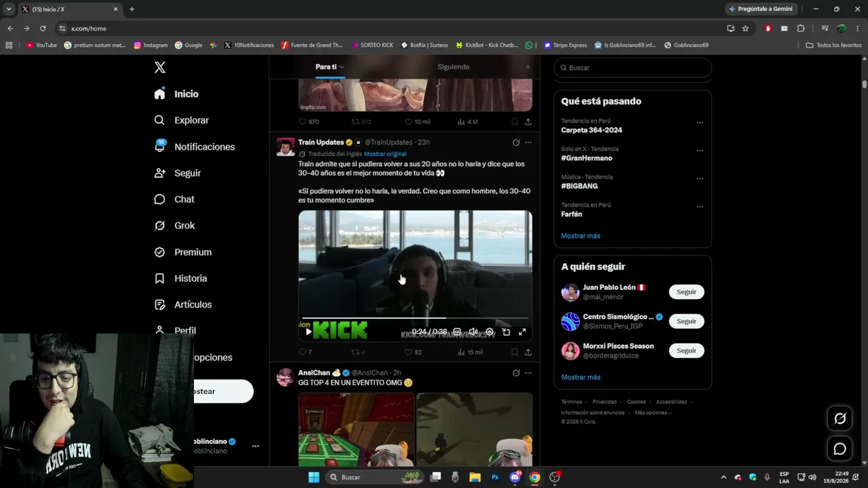Open more options for Carpeta 364-2024 trend
Viewport: 868px width, 488px height.
pyautogui.click(x=700, y=123)
